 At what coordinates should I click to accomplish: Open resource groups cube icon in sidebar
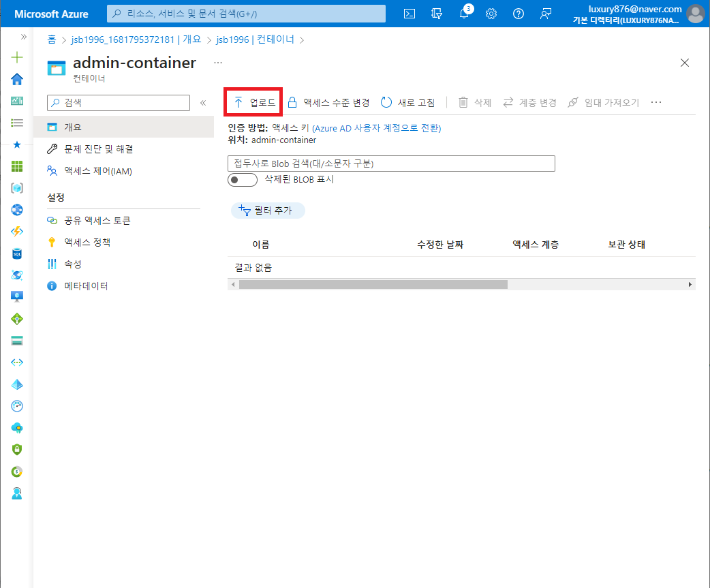17,188
